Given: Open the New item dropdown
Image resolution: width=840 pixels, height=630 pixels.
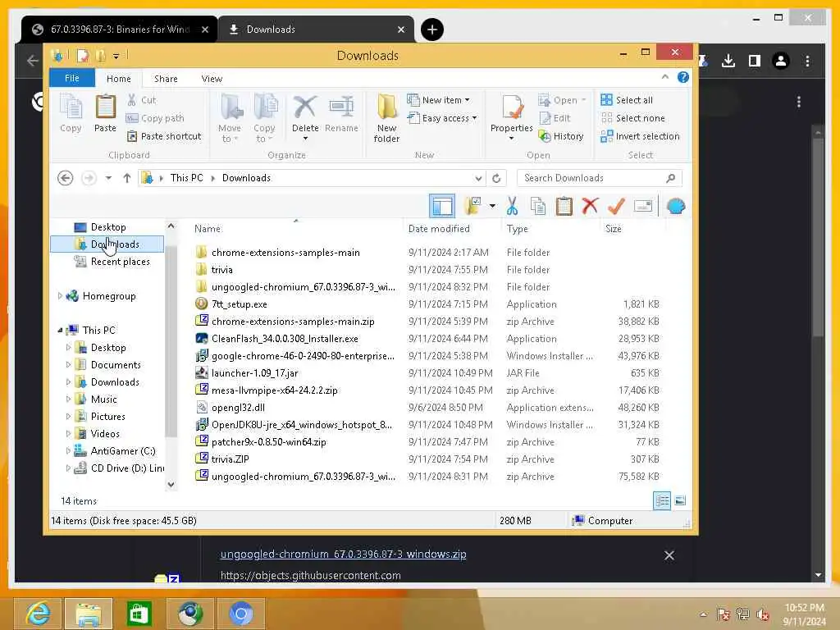Looking at the screenshot, I should pyautogui.click(x=438, y=100).
